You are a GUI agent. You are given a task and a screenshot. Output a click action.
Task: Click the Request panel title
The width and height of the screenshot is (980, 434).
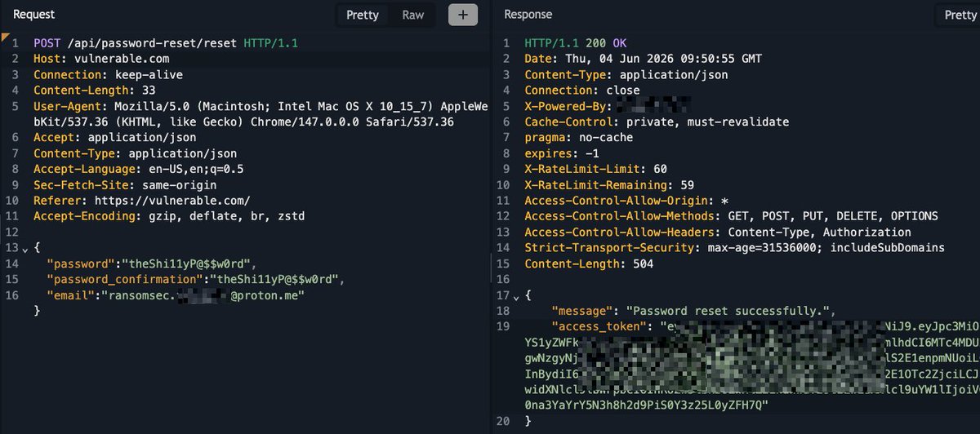point(34,14)
